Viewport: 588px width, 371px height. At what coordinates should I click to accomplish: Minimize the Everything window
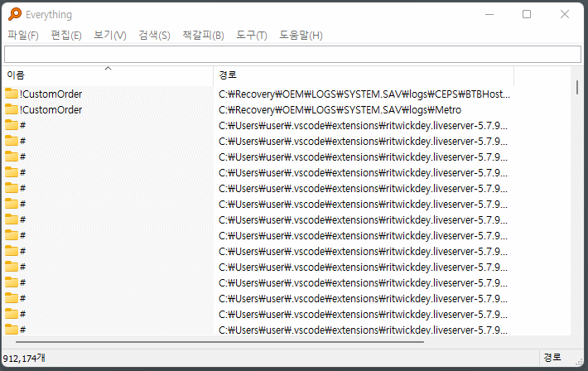pos(489,14)
